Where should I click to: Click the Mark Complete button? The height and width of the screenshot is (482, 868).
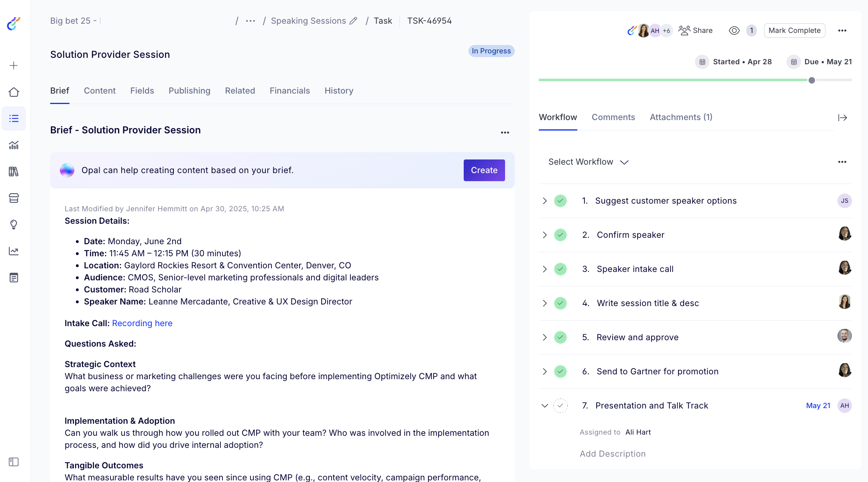point(794,31)
